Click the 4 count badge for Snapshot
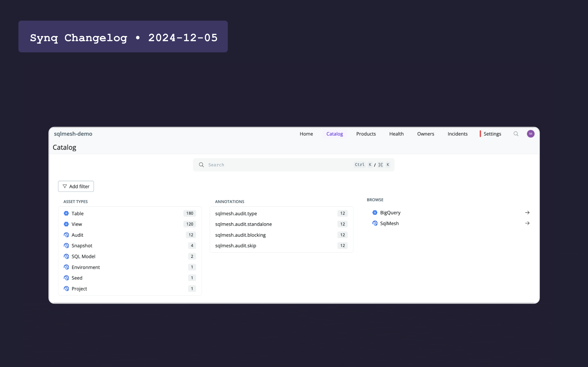 (192, 246)
